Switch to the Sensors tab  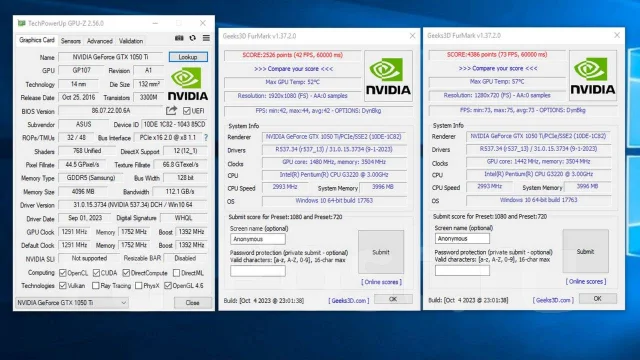71,41
